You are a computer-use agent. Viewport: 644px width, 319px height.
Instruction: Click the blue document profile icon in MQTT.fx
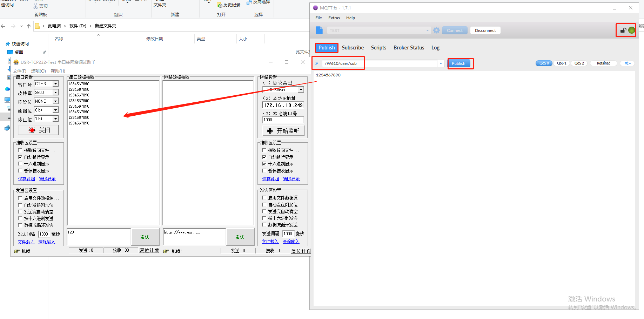click(x=319, y=30)
